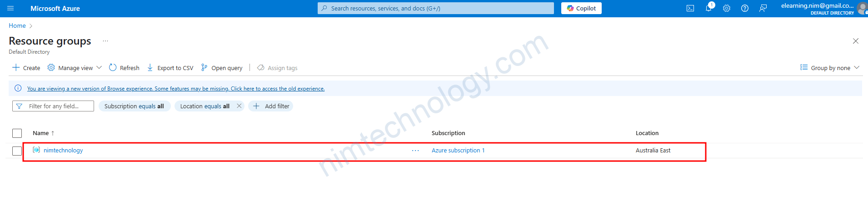Open the Feedback icon in header

coord(763,8)
